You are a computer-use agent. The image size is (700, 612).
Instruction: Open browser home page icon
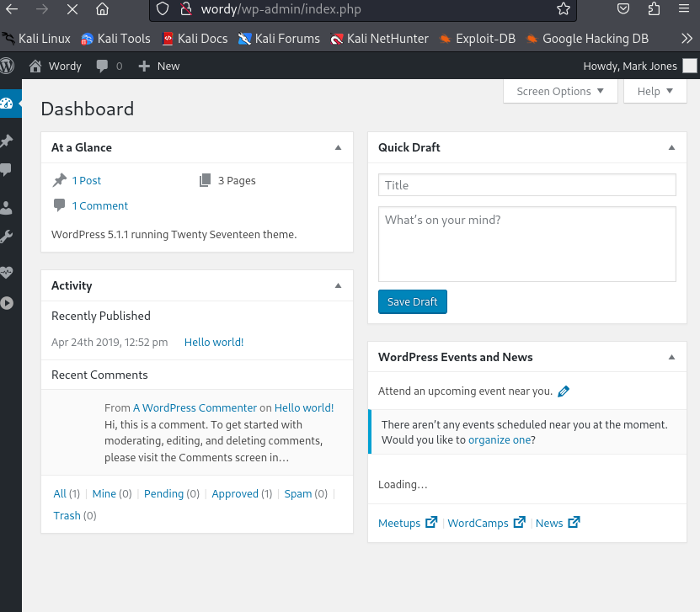pyautogui.click(x=102, y=9)
